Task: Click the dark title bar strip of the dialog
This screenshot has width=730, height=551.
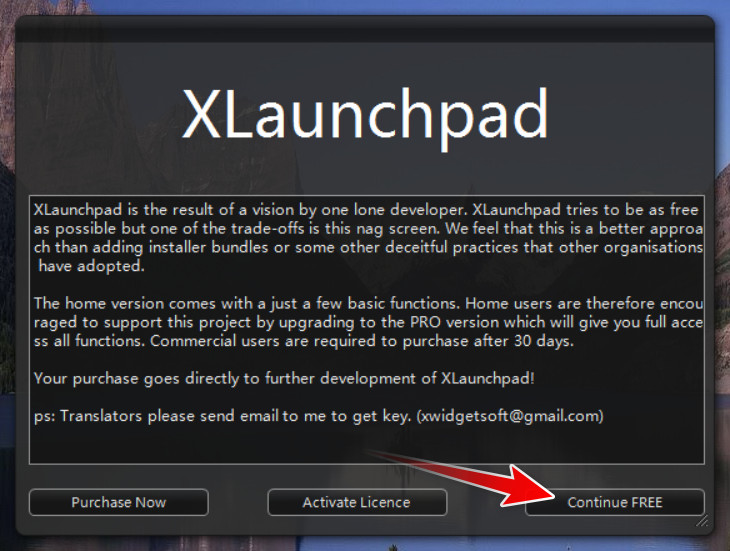Action: (365, 29)
